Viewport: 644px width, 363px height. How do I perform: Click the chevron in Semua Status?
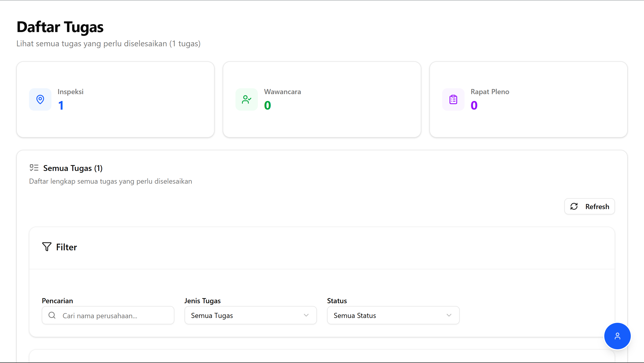[449, 315]
